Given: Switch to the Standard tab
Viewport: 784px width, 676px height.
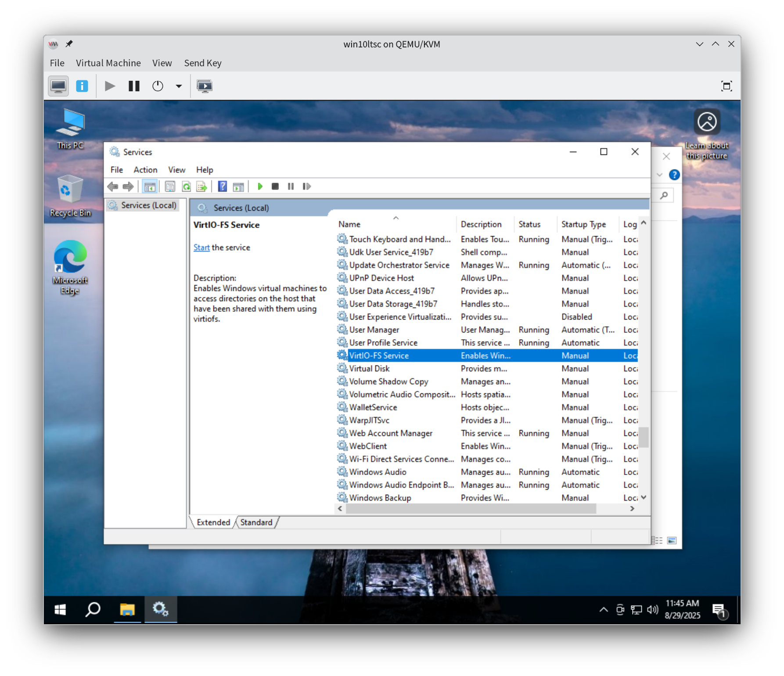Looking at the screenshot, I should point(256,522).
